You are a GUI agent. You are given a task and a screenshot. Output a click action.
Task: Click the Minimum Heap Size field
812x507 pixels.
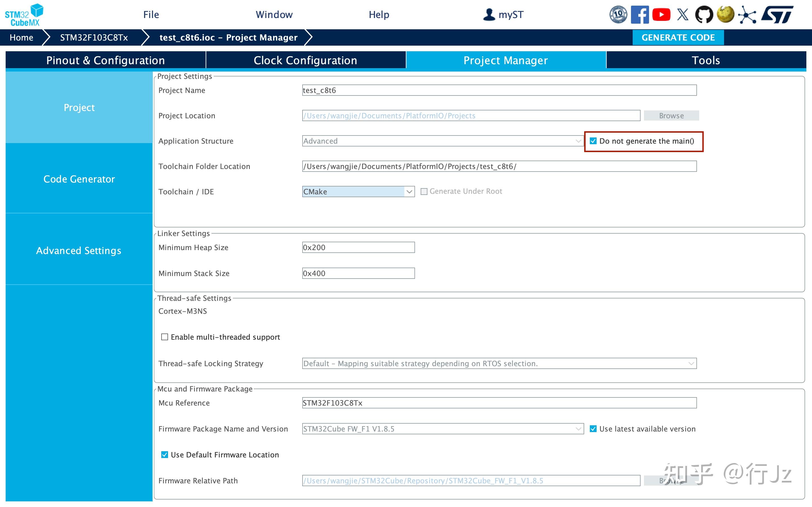pos(358,248)
